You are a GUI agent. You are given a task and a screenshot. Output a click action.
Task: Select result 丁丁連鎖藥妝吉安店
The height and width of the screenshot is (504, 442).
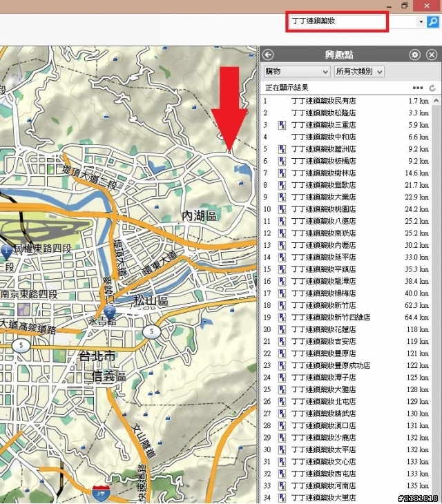(345, 341)
